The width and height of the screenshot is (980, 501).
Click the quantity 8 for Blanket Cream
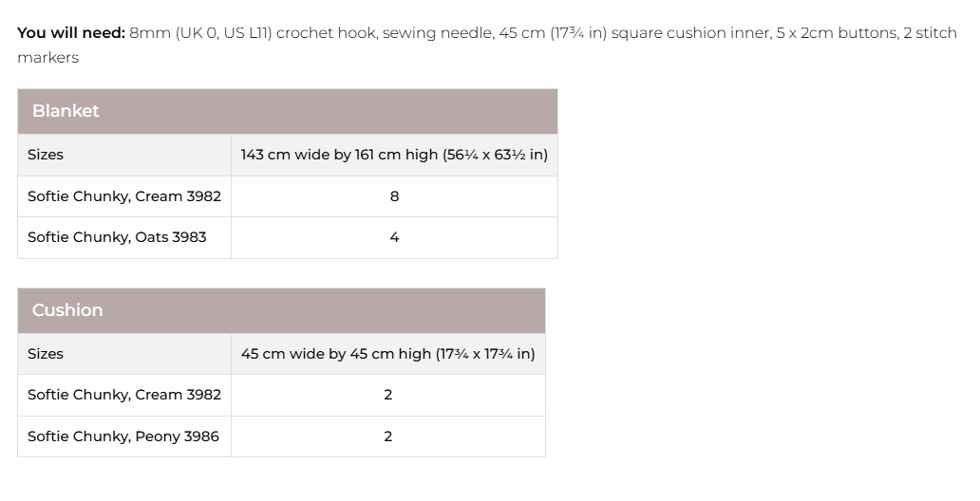pyautogui.click(x=394, y=196)
